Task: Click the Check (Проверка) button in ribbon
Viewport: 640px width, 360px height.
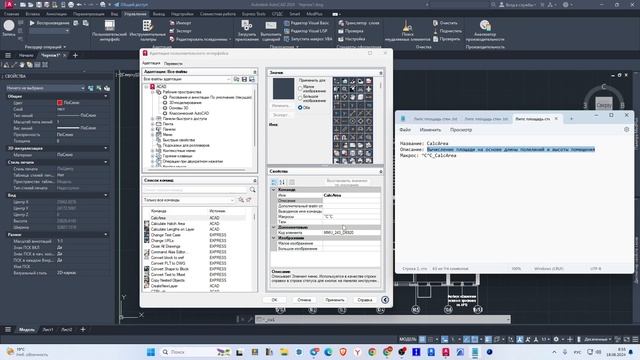Action: [351, 31]
